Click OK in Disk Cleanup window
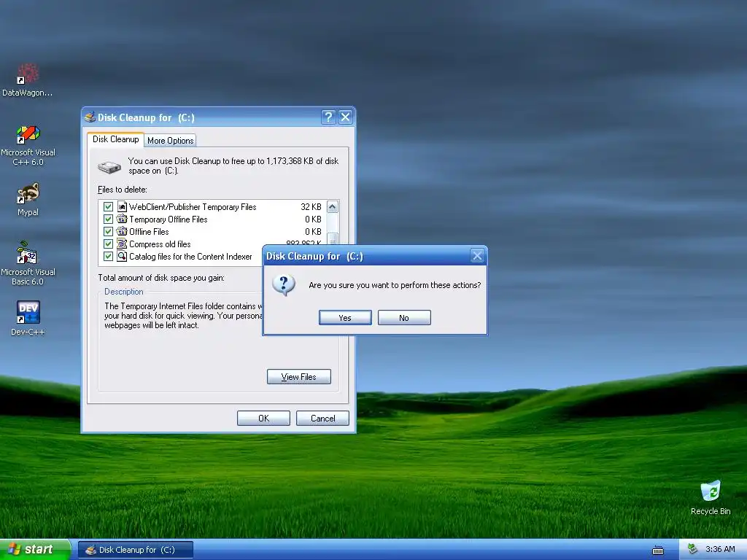 click(x=263, y=418)
